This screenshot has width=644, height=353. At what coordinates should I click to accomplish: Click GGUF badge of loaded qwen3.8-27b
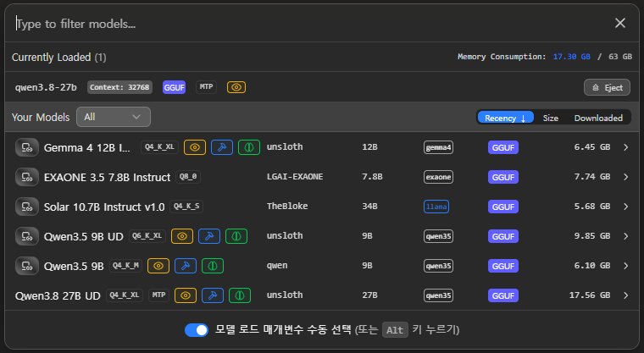tap(175, 87)
